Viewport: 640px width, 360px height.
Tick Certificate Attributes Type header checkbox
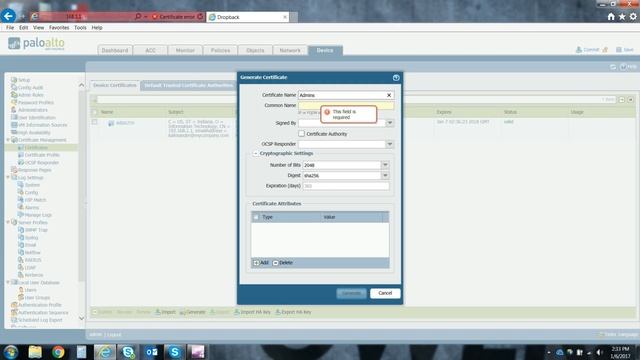pyautogui.click(x=256, y=217)
